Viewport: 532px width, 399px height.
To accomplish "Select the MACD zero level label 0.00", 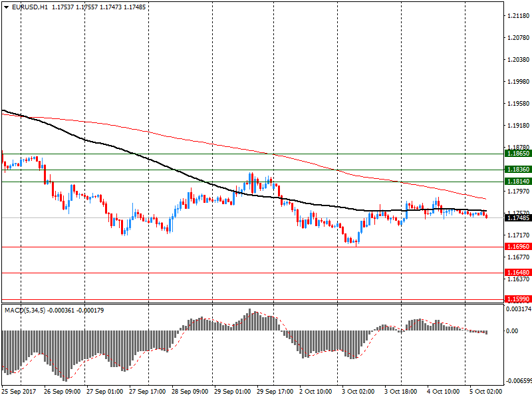I will [512, 331].
